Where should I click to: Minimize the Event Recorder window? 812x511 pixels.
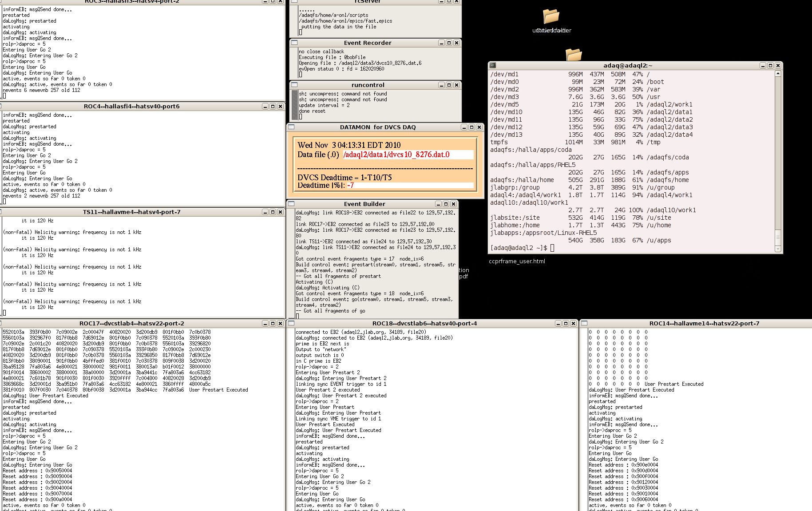pyautogui.click(x=441, y=43)
